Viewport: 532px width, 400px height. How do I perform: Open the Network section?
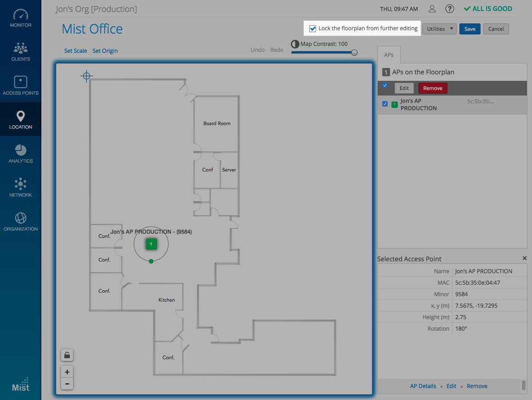[20, 187]
